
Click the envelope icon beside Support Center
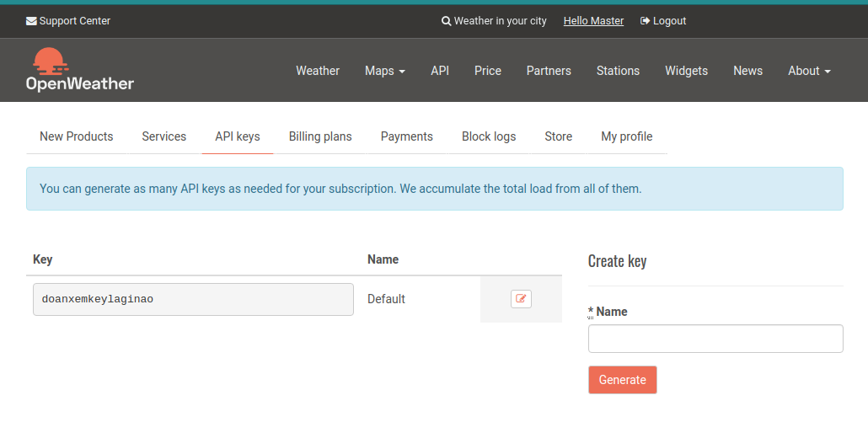tap(31, 21)
